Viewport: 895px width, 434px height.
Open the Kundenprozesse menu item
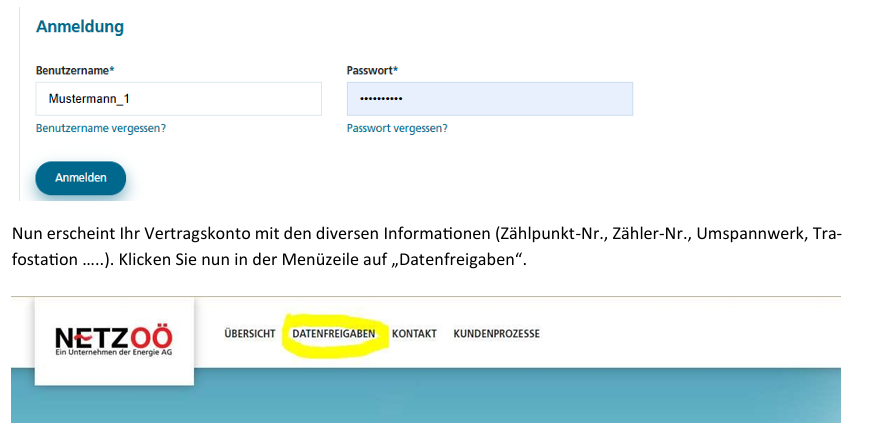[496, 334]
